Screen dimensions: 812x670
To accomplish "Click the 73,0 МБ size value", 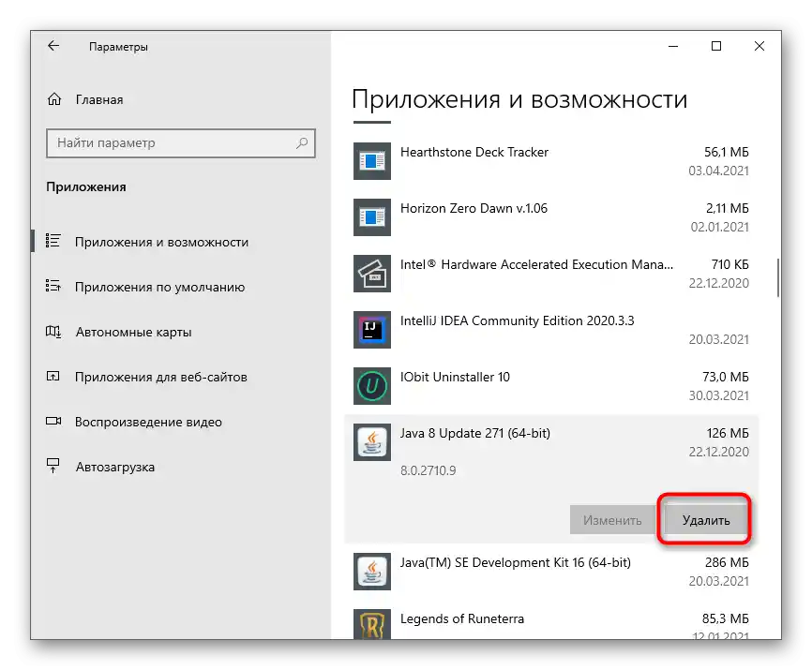I will pyautogui.click(x=726, y=377).
